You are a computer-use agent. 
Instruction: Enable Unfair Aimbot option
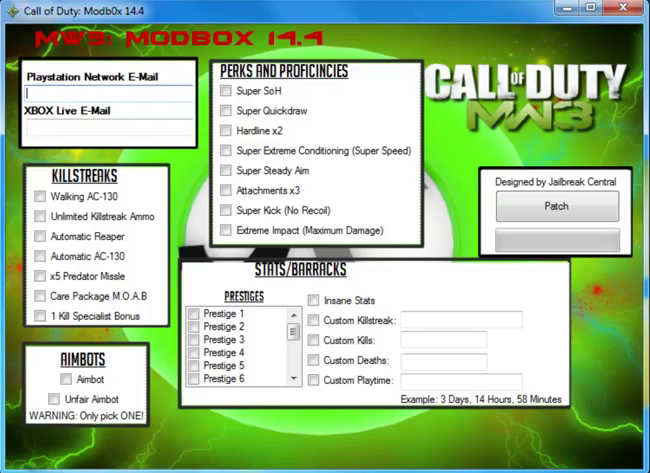pyautogui.click(x=53, y=399)
